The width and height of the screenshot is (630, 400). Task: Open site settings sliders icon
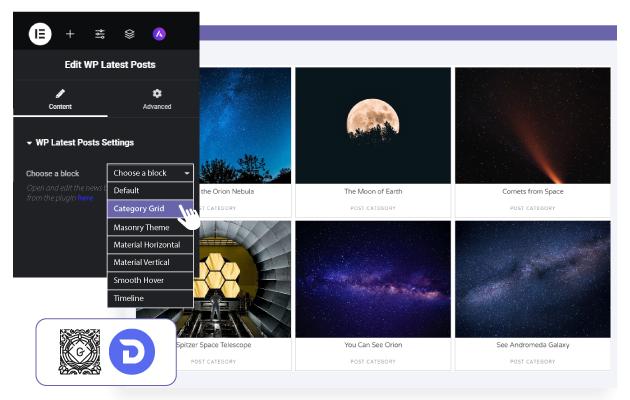[100, 33]
